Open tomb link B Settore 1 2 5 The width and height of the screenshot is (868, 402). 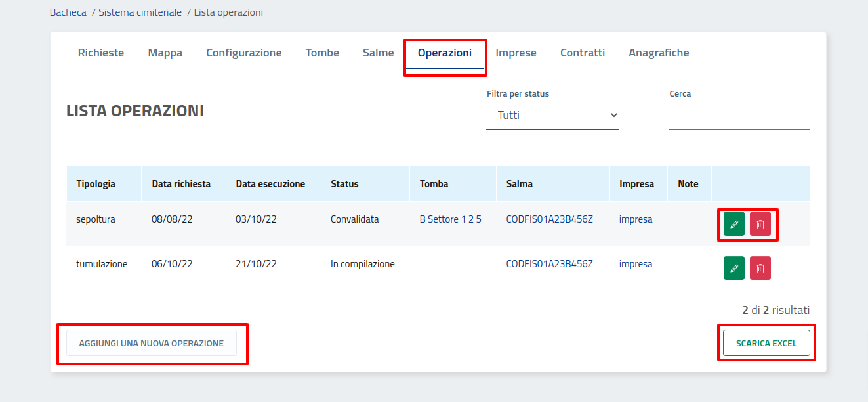point(450,219)
